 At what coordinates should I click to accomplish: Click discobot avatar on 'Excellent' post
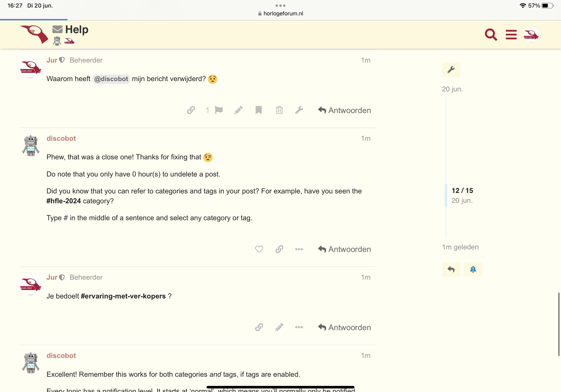click(31, 363)
